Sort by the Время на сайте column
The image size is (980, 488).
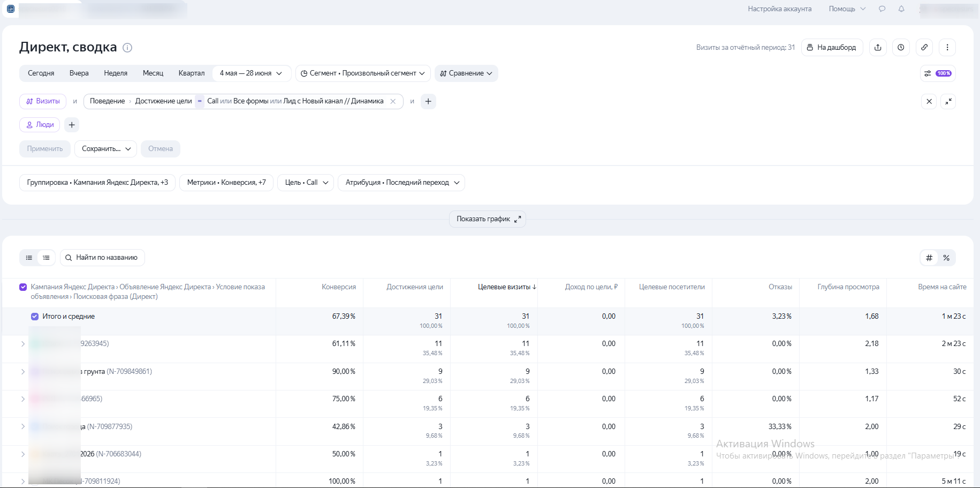942,287
